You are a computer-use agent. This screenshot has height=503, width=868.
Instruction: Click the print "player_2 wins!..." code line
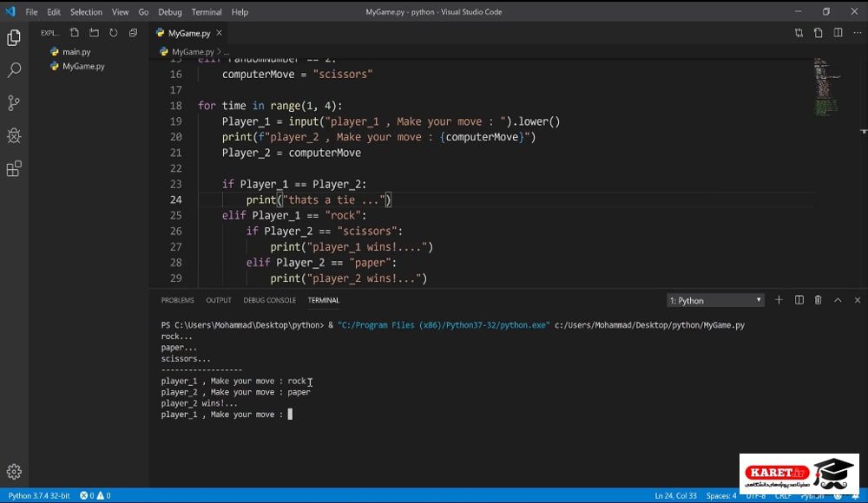[349, 278]
